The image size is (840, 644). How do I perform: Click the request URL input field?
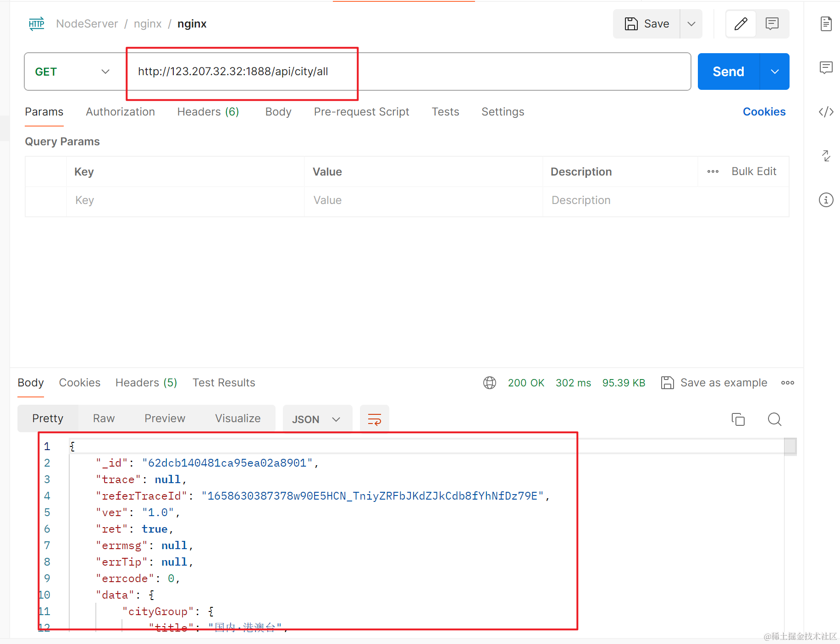pos(408,72)
